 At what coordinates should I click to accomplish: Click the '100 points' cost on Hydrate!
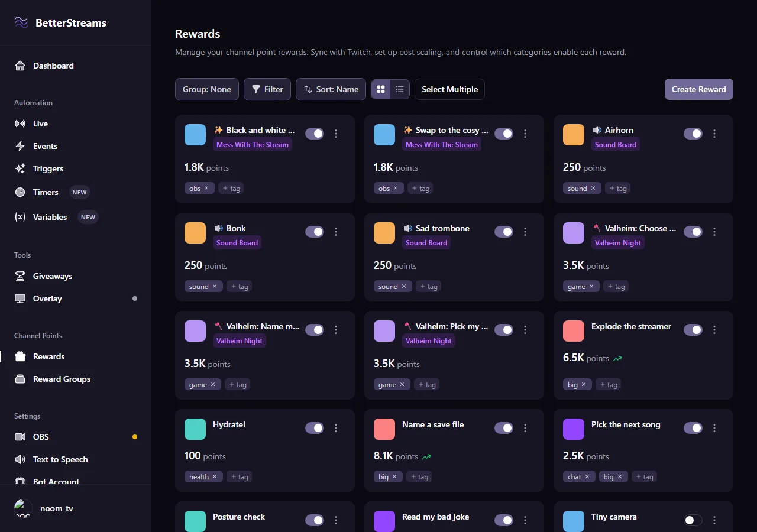[x=205, y=456]
